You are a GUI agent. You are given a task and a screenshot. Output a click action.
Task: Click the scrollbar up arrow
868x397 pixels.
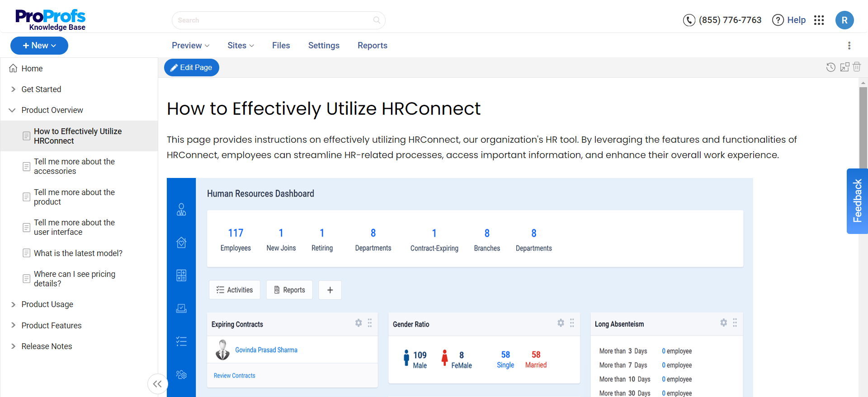point(863,83)
